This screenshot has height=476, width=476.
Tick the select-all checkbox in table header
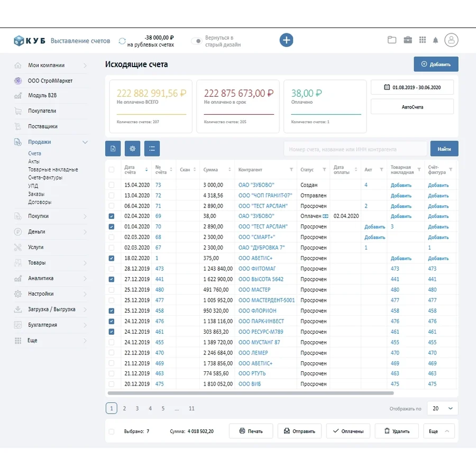[x=111, y=170]
